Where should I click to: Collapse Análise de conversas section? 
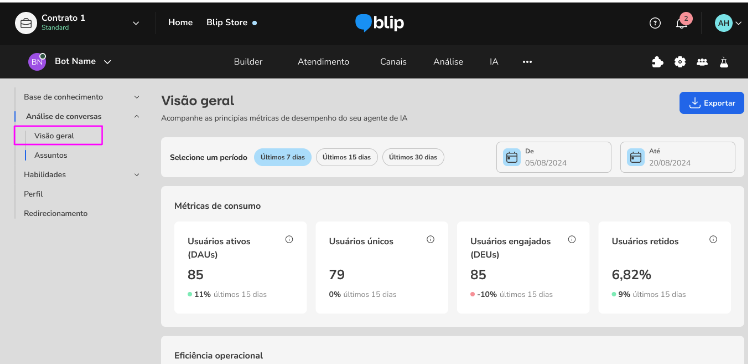[x=137, y=116]
